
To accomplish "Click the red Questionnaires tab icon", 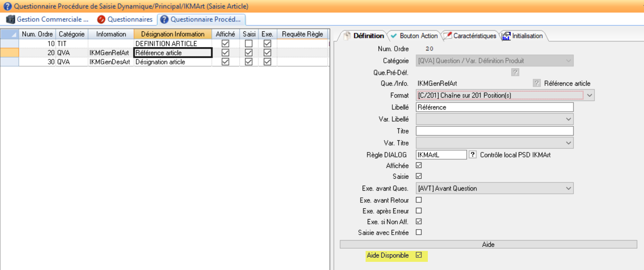I will tap(101, 20).
